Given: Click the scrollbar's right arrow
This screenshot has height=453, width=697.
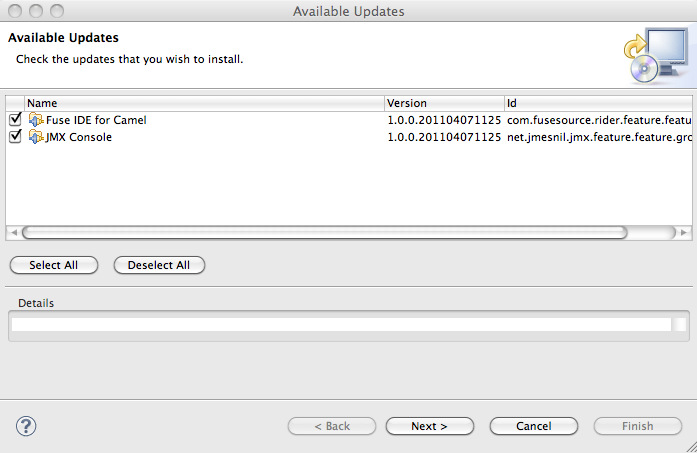Looking at the screenshot, I should [x=684, y=233].
